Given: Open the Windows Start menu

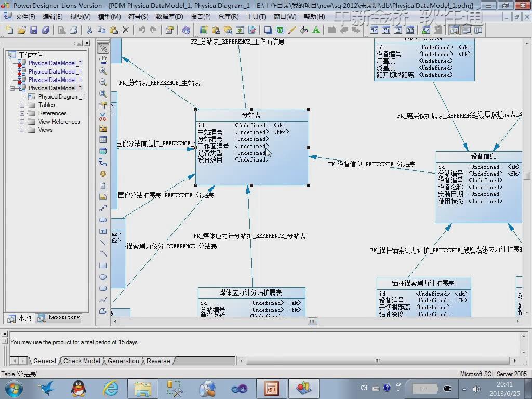Looking at the screenshot, I should pyautogui.click(x=14, y=389).
